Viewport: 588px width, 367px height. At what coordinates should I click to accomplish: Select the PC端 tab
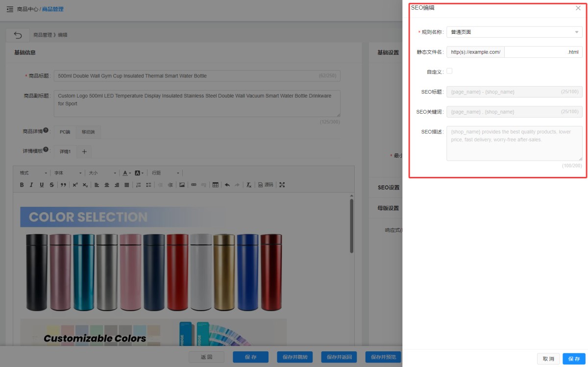pyautogui.click(x=65, y=132)
